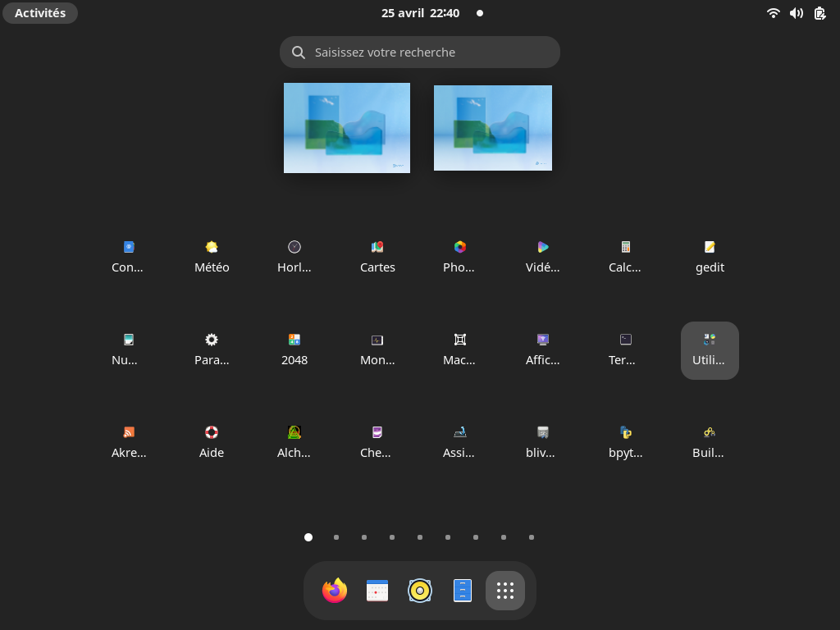Launch the Cartes maps app

[x=377, y=247]
